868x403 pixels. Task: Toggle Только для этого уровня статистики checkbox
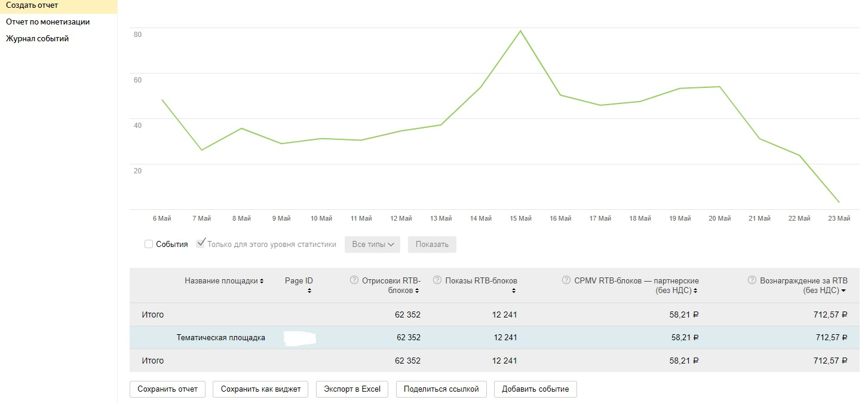(x=201, y=243)
